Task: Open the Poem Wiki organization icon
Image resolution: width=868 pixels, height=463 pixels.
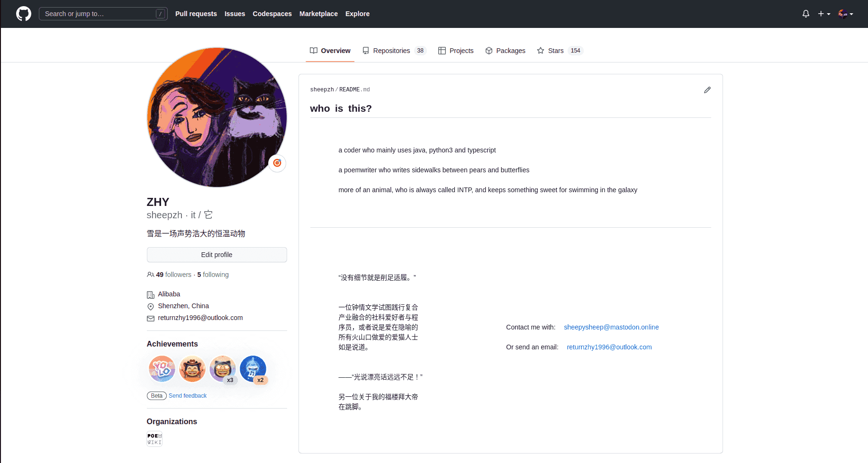Action: (x=154, y=439)
